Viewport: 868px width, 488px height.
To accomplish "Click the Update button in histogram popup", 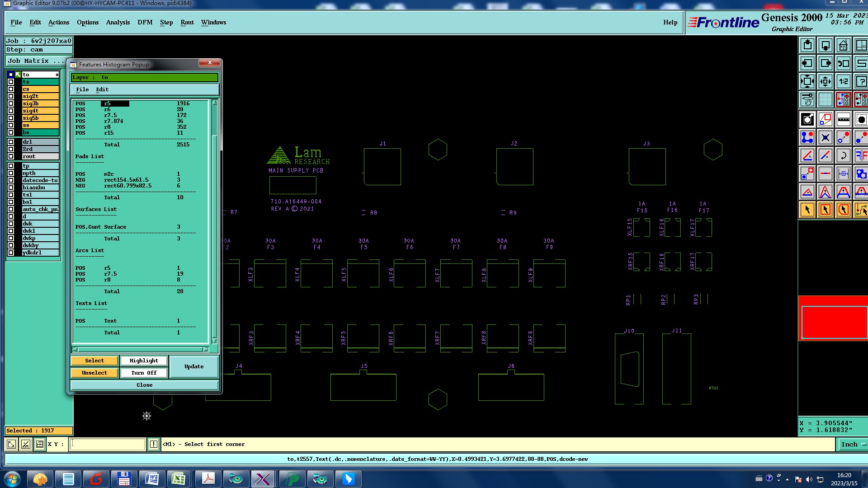I will coord(194,366).
